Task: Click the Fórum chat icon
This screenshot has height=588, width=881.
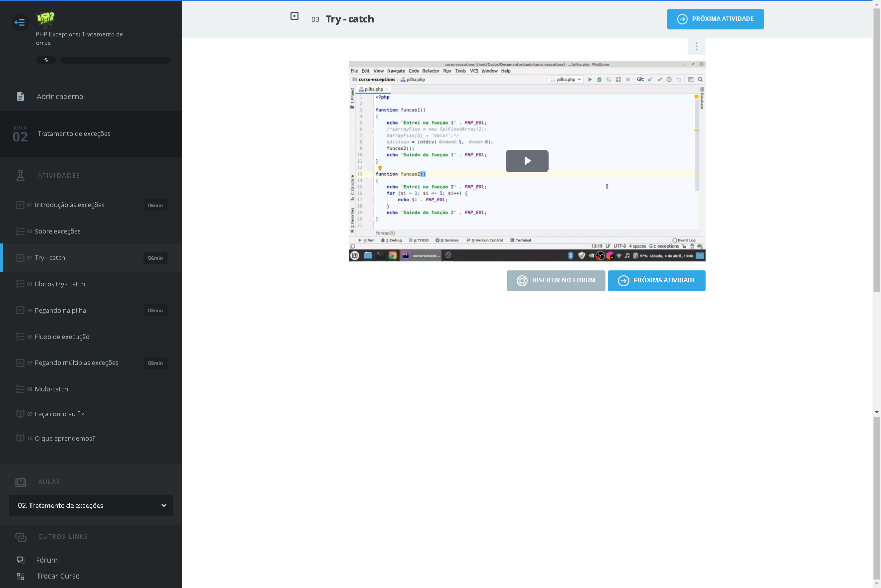Action: click(20, 560)
